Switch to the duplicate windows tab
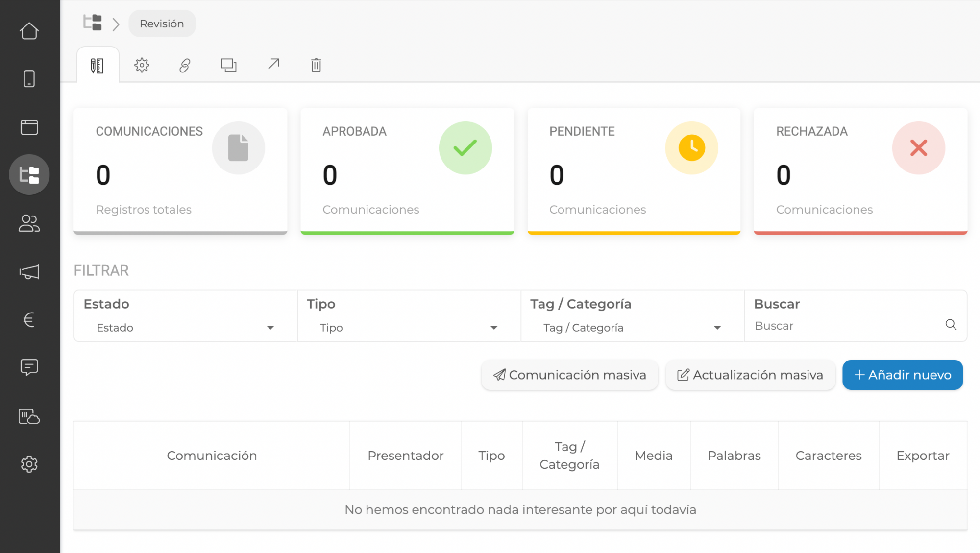 [228, 65]
